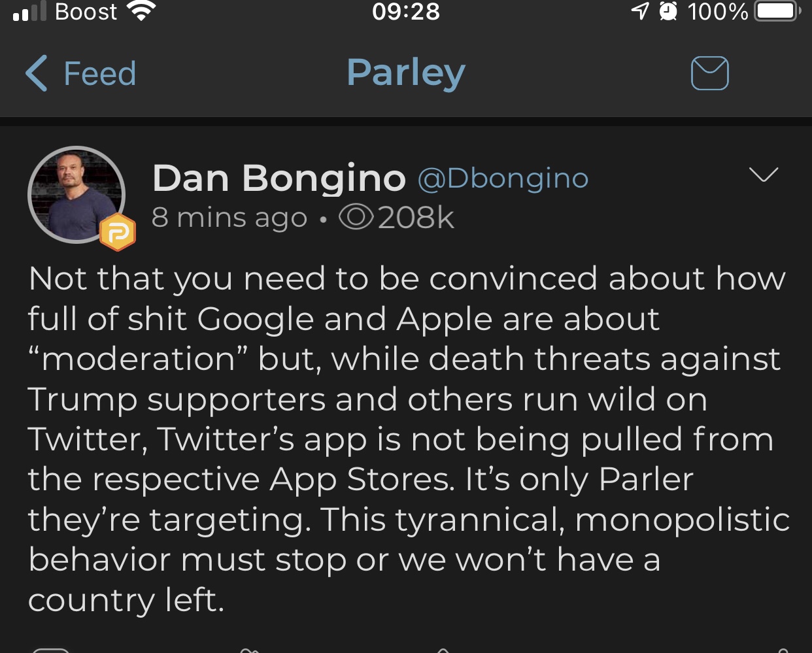The height and width of the screenshot is (653, 812).
Task: Open Dan Bongino's profile picture
Action: pos(76,194)
